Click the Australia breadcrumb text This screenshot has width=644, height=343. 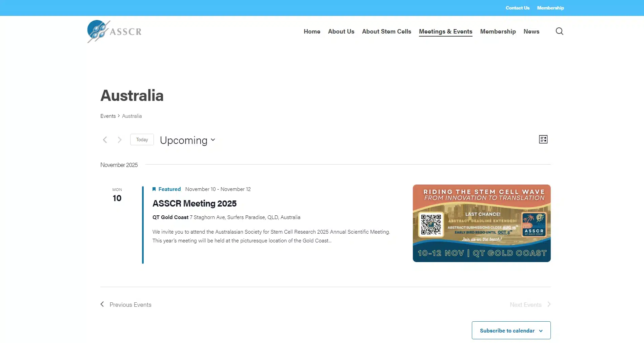point(132,116)
